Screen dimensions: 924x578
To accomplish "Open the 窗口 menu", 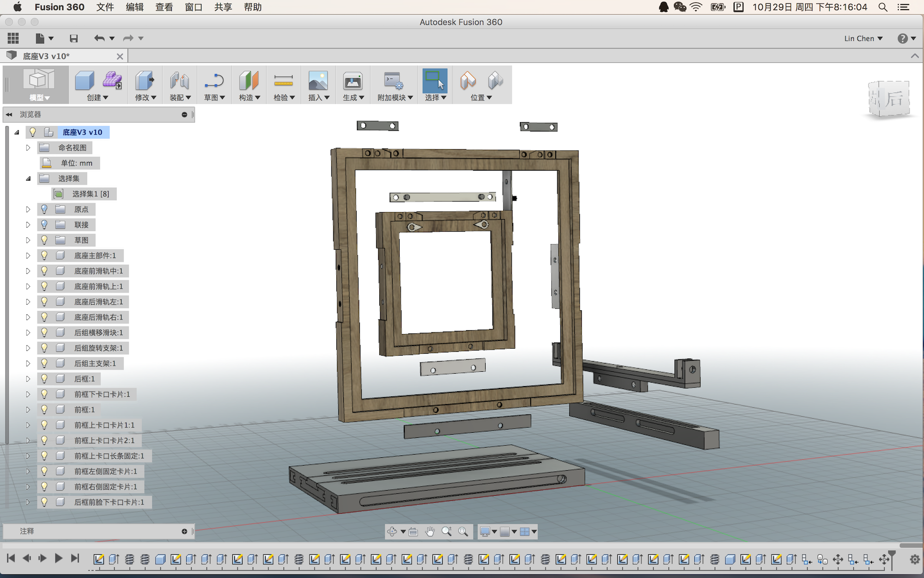I will [194, 7].
